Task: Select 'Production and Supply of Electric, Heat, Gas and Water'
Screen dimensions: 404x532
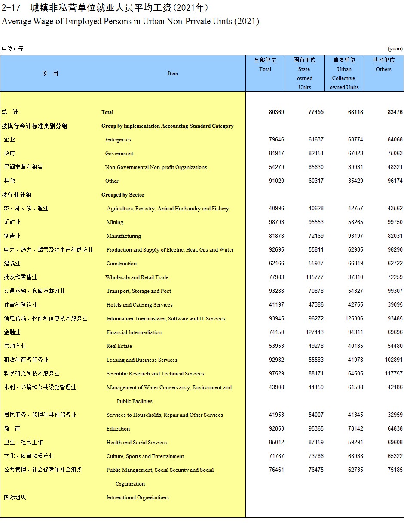Action: [170, 250]
